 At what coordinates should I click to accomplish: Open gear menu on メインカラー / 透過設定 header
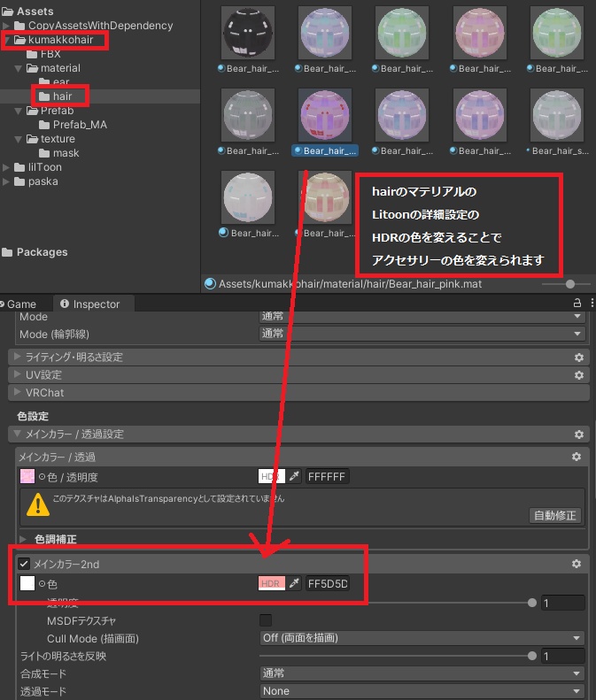tap(579, 435)
